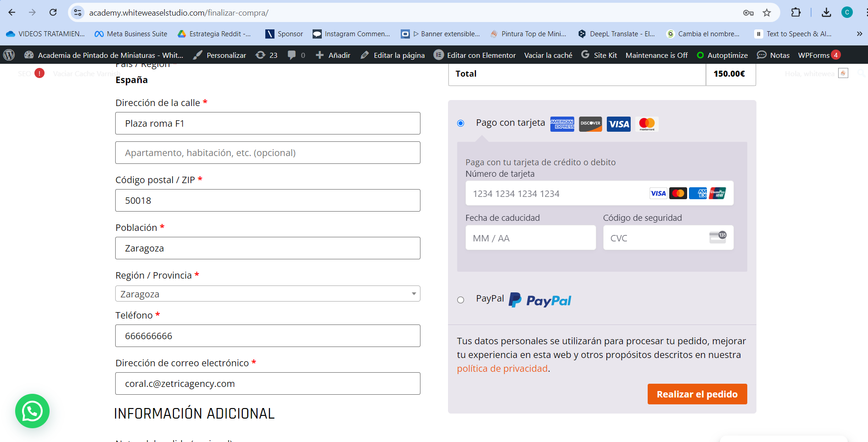The width and height of the screenshot is (868, 442).
Task: Show browser downloads
Action: 826,12
